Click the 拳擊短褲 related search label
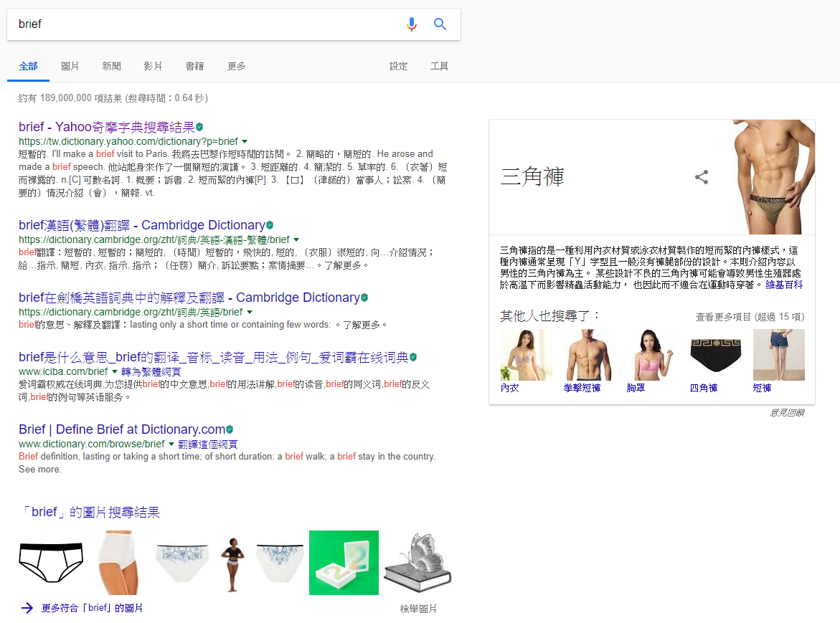 tap(582, 388)
